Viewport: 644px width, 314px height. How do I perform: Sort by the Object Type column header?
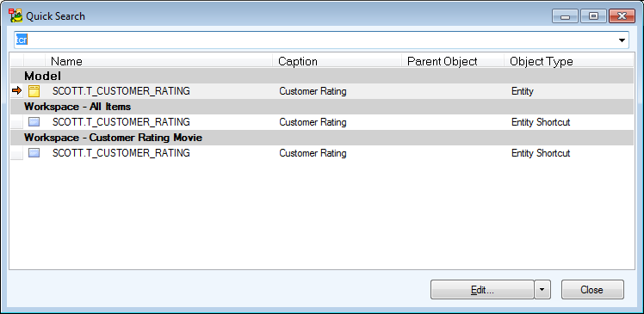[568, 62]
